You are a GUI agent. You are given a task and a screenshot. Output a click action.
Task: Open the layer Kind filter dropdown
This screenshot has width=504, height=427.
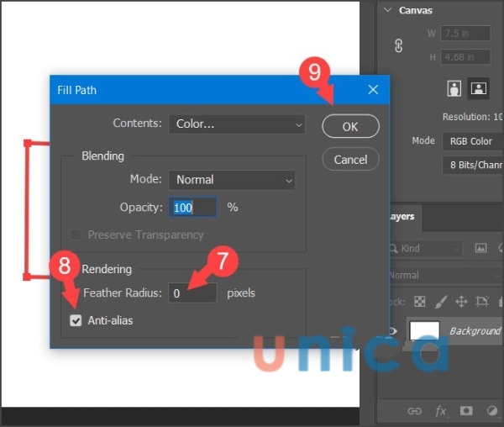[426, 248]
